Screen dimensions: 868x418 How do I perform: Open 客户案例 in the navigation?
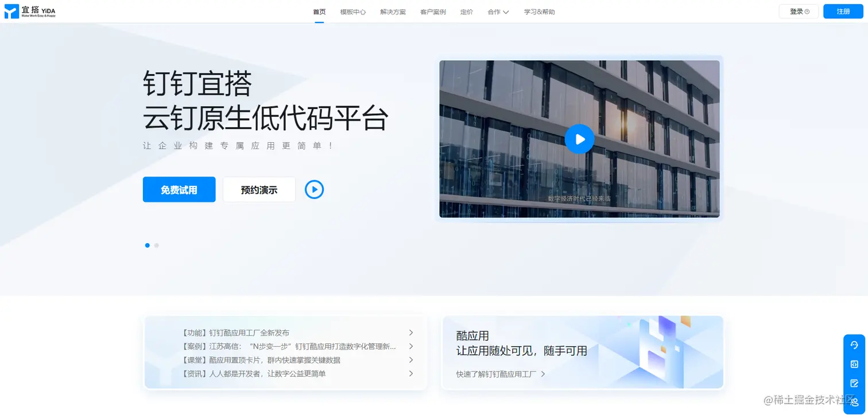coord(433,12)
